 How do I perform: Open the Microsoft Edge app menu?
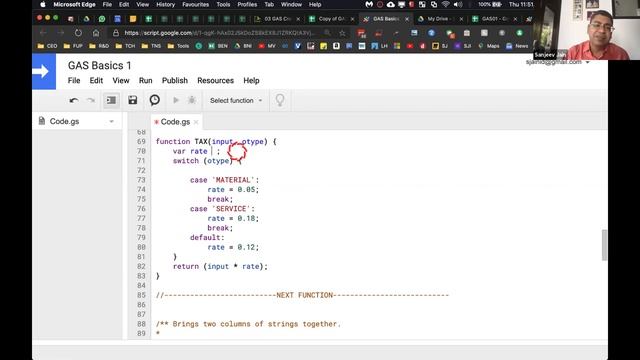click(74, 4)
